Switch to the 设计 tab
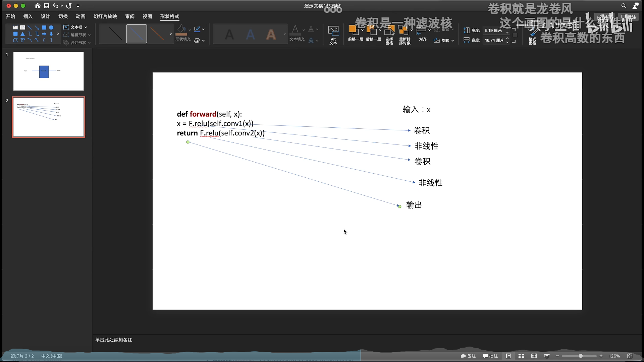The width and height of the screenshot is (644, 362). tap(45, 16)
